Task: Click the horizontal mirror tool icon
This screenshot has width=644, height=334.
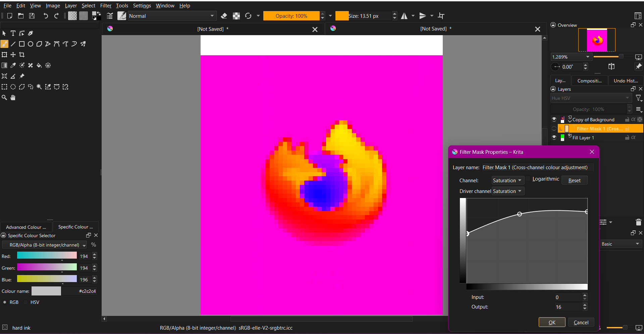Action: tap(404, 16)
